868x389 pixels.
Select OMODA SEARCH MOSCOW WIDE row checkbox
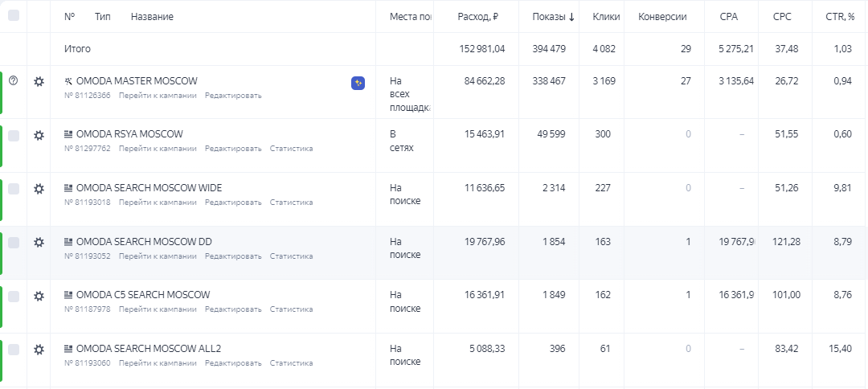14,189
